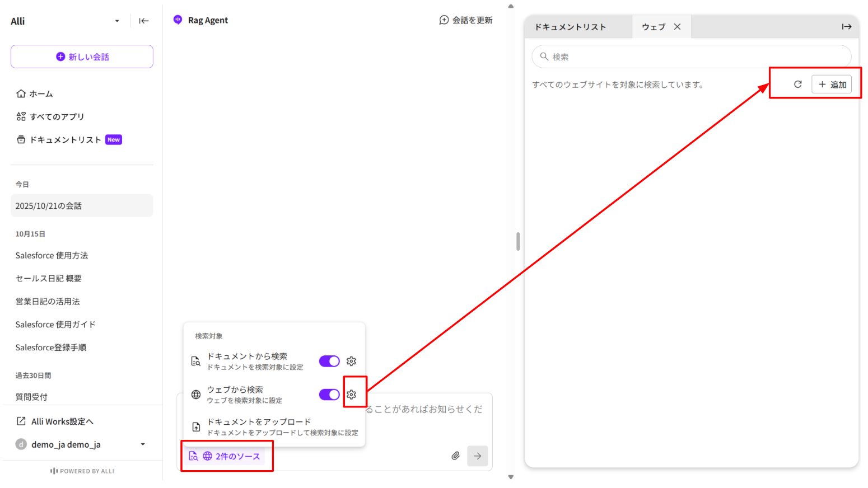
Task: Click the 追加 button
Action: point(832,85)
